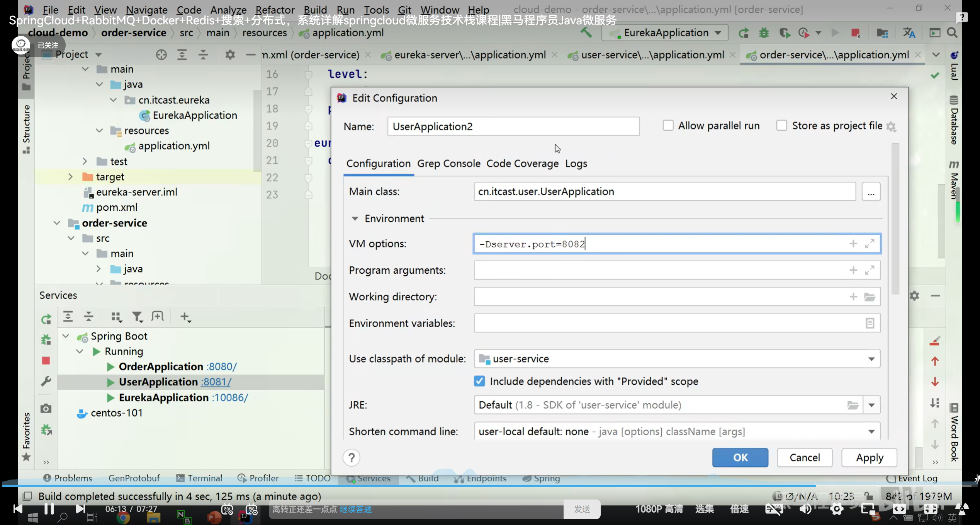Screen dimensions: 980x525
Task: Browse main class with ellipsis button
Action: coord(871,192)
